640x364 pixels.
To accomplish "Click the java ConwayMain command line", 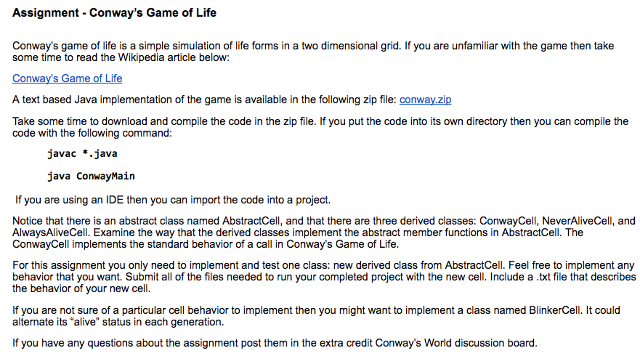I will click(91, 176).
